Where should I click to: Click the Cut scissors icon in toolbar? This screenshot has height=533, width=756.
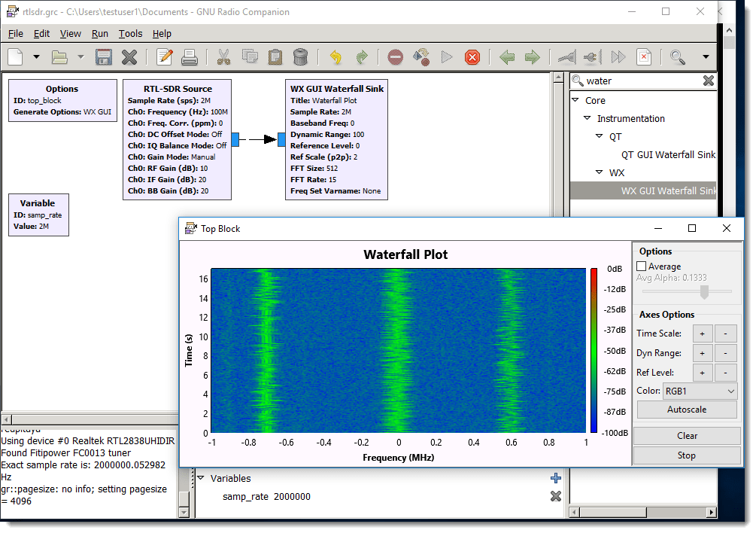tap(223, 57)
